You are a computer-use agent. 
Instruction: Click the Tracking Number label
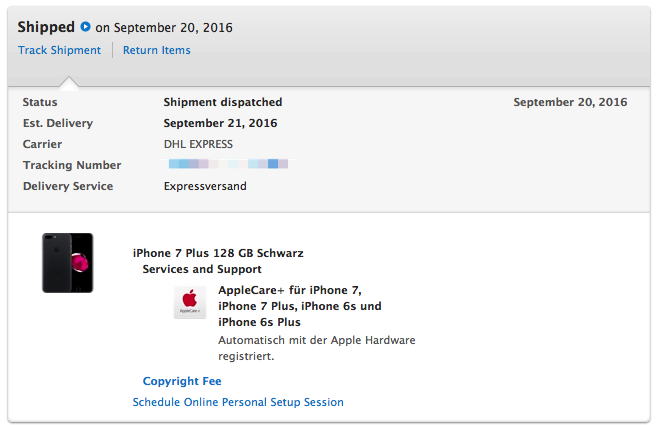(72, 165)
